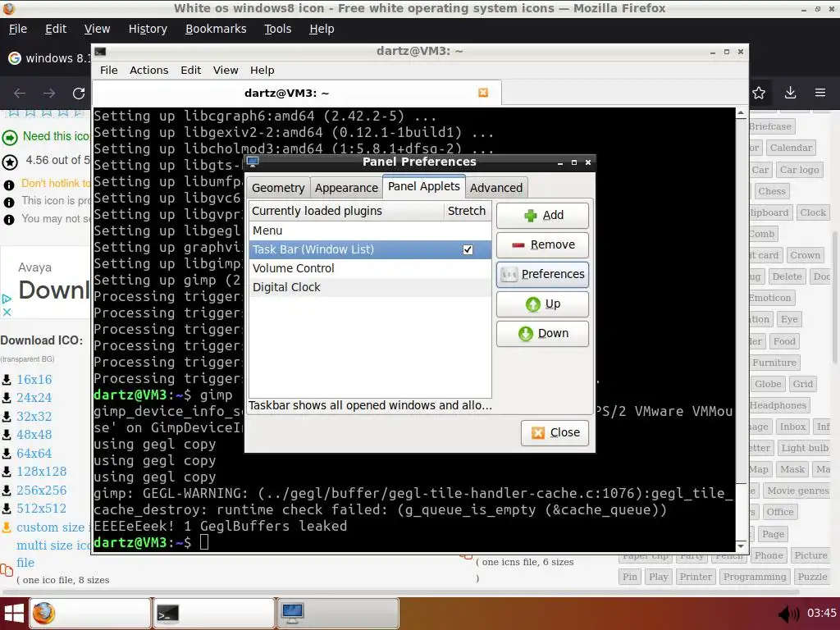Click the Movie genres tag
The height and width of the screenshot is (630, 840).
[x=797, y=491]
